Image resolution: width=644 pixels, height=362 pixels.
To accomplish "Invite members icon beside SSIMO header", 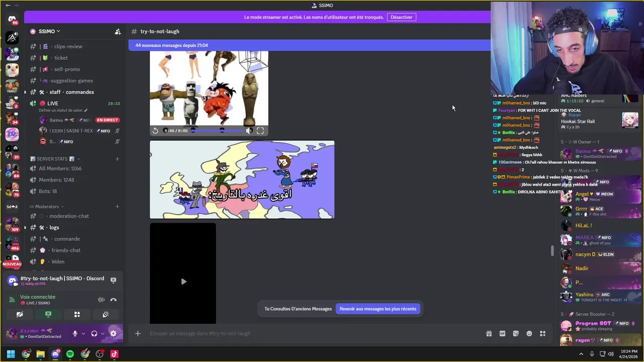I will (x=118, y=31).
